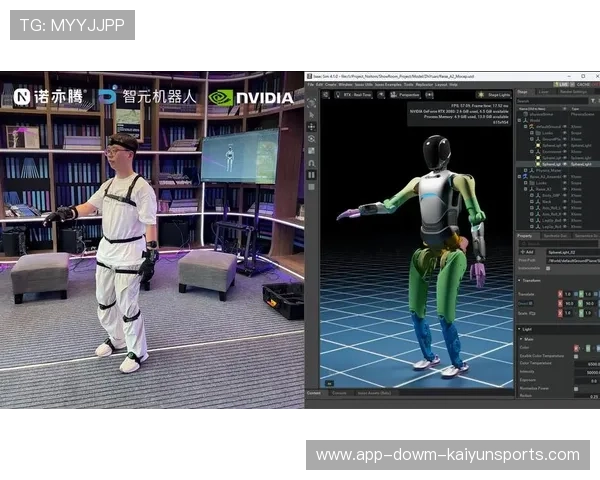Image resolution: width=600 pixels, height=480 pixels.
Task: Enable the Enable Color Temperature checkbox
Action: point(577,356)
